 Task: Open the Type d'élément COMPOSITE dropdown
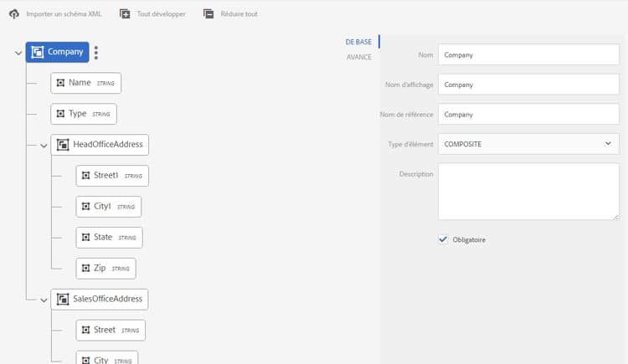tap(528, 144)
